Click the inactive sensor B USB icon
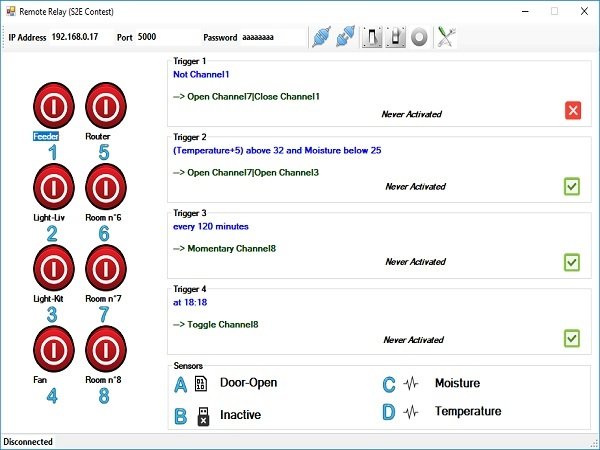The image size is (600, 450). point(204,416)
